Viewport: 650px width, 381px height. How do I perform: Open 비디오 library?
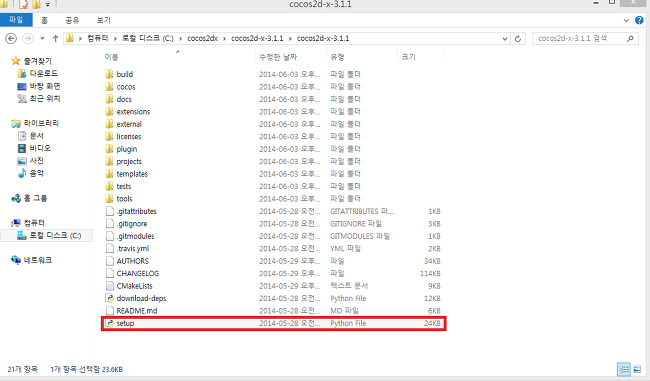click(40, 148)
